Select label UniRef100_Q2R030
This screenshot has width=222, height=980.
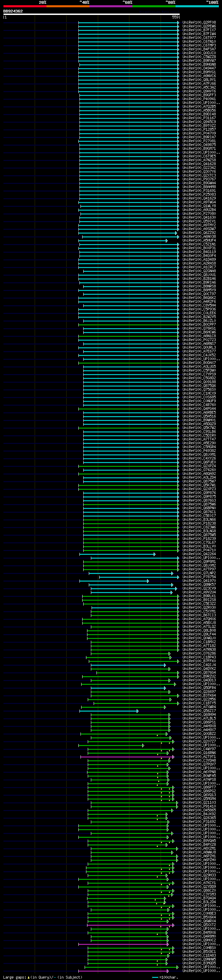[x=199, y=608]
